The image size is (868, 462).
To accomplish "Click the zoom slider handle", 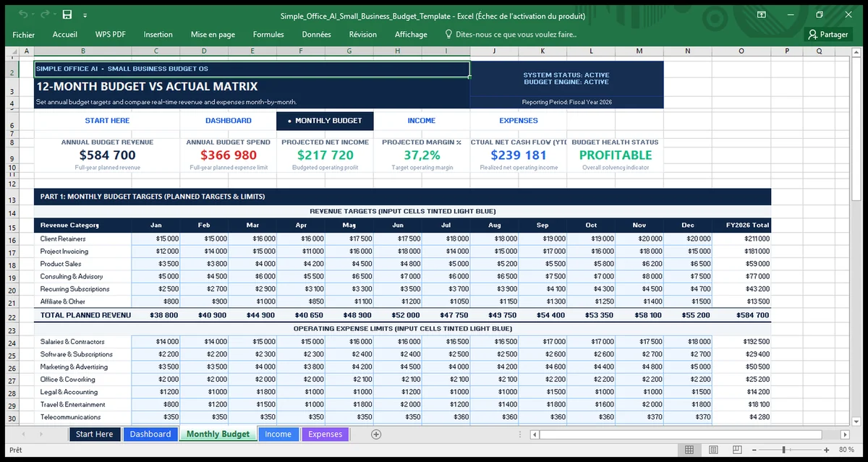I will [783, 450].
